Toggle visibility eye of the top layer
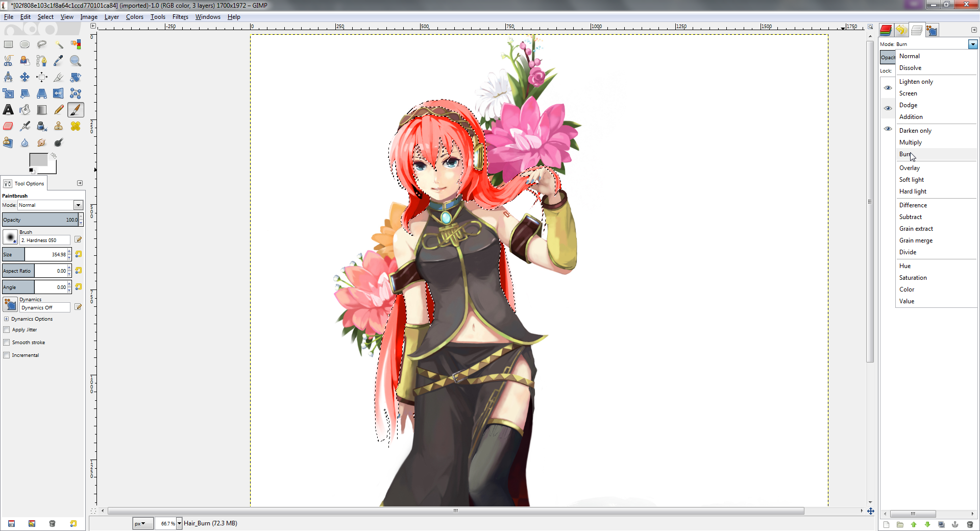980x531 pixels. coord(888,88)
